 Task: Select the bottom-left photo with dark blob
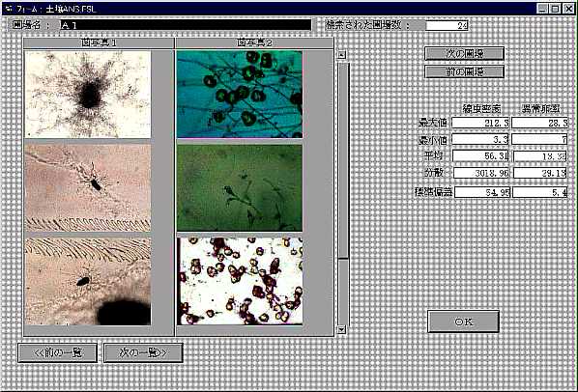[x=88, y=282]
